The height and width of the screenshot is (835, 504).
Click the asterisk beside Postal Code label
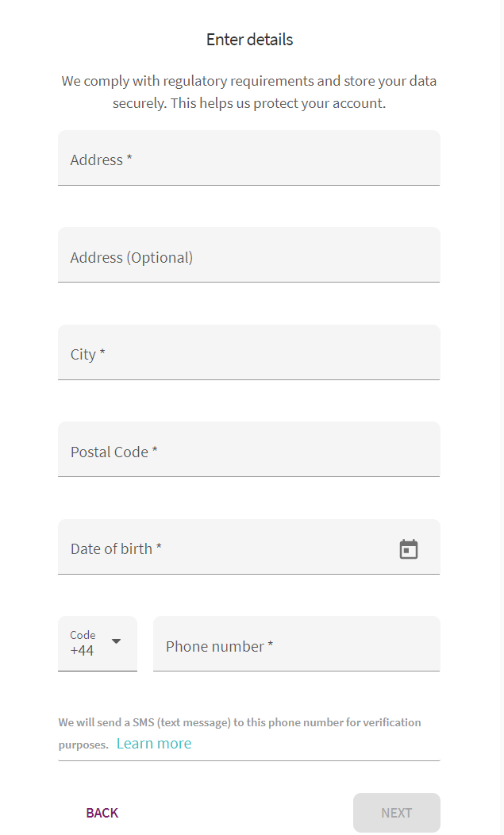click(x=155, y=451)
